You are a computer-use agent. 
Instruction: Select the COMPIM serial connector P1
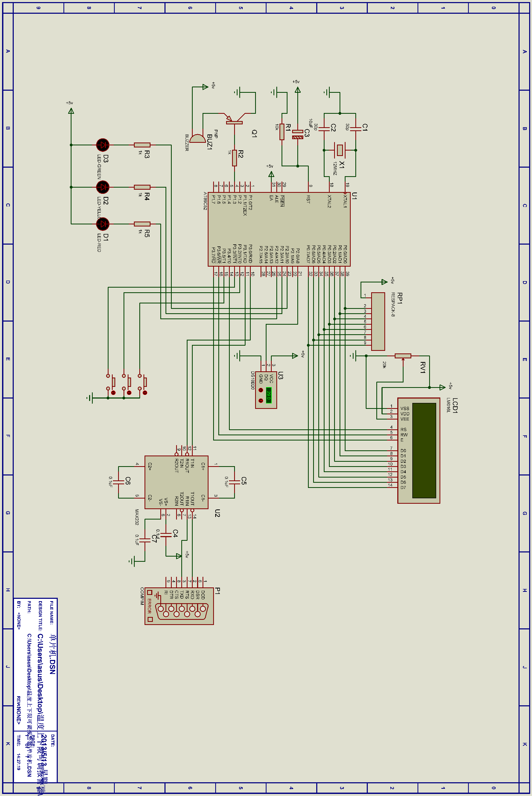pyautogui.click(x=179, y=606)
